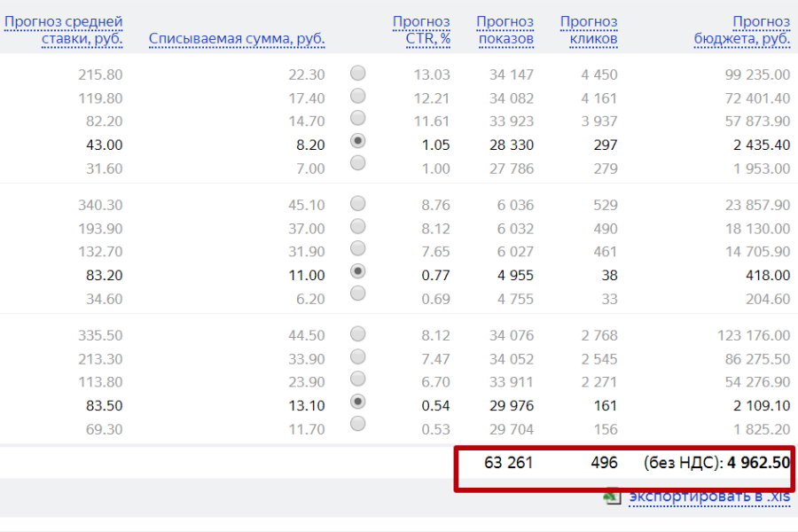798x532 pixels.
Task: Select the radio option for the 69.30 rate row
Action: (x=358, y=424)
